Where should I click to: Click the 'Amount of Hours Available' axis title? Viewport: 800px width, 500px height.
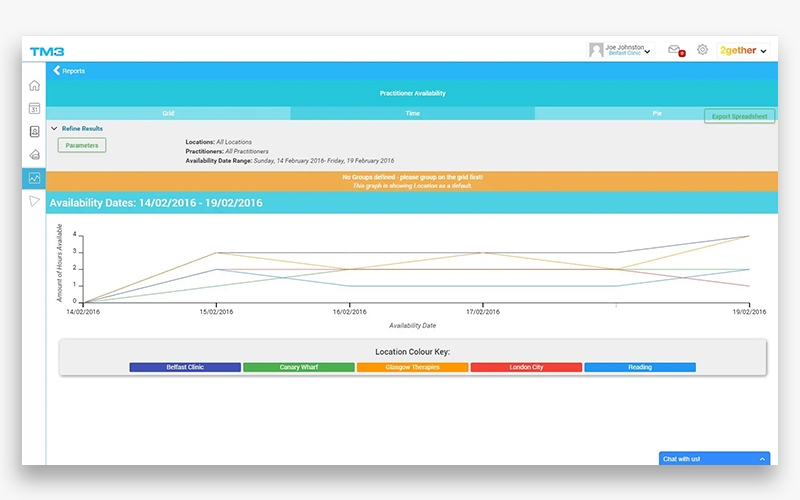60,263
